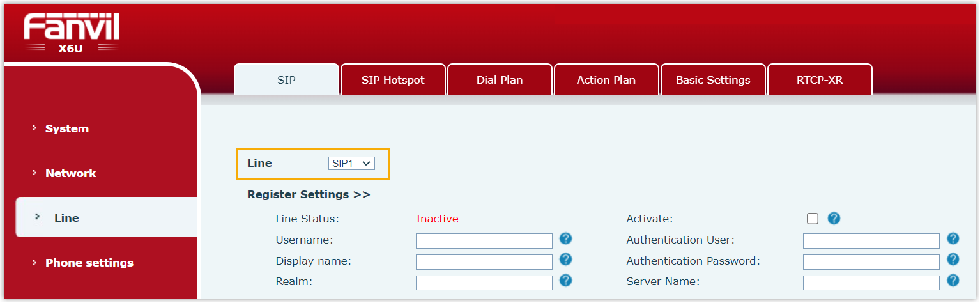Enable the Activate checkbox
980x303 pixels.
(813, 219)
